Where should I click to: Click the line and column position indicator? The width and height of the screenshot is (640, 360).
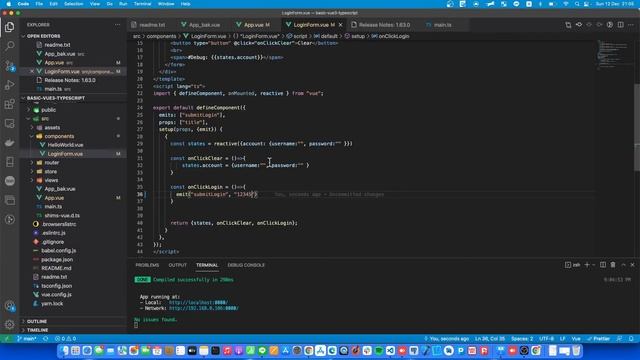point(490,339)
